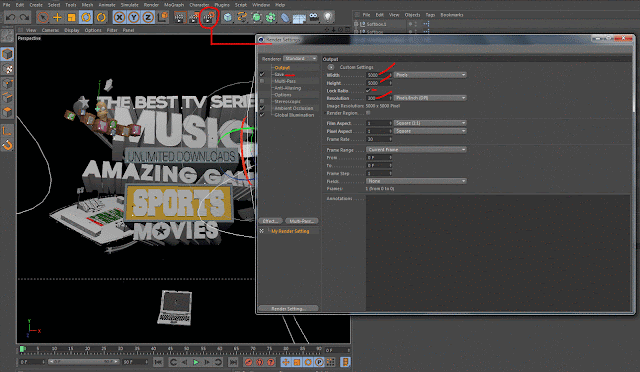Enable the Multi-Pass checkbox
The width and height of the screenshot is (640, 372).
pyautogui.click(x=262, y=81)
